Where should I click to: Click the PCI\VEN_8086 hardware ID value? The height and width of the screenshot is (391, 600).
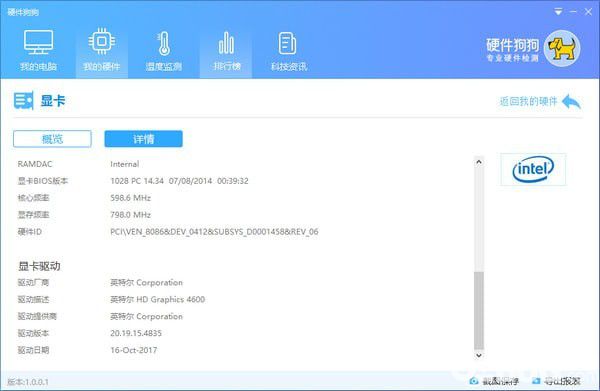[214, 232]
